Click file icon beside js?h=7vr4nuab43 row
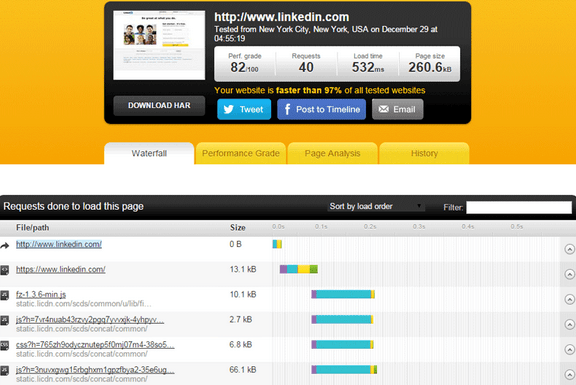The image size is (576, 385). (x=4, y=321)
